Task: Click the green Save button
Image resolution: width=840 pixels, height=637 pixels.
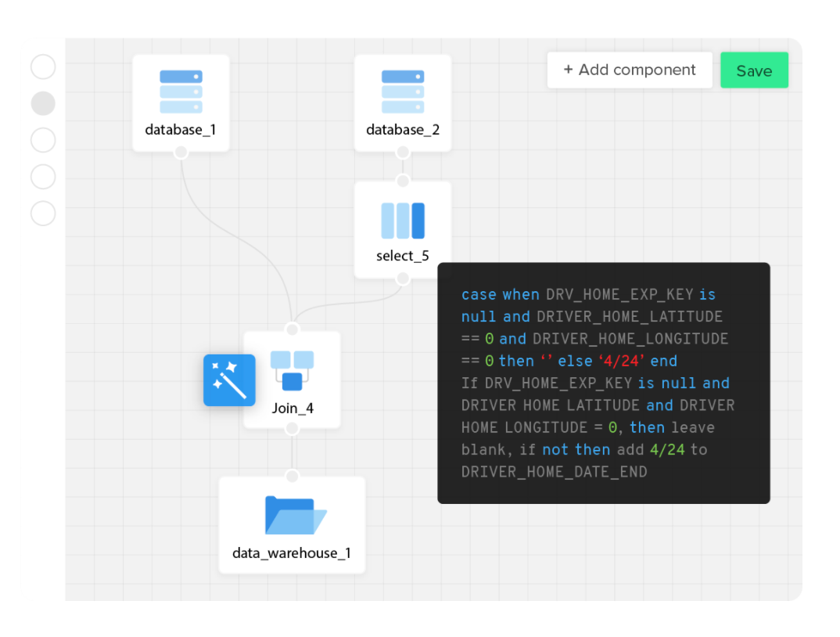Action: (753, 70)
